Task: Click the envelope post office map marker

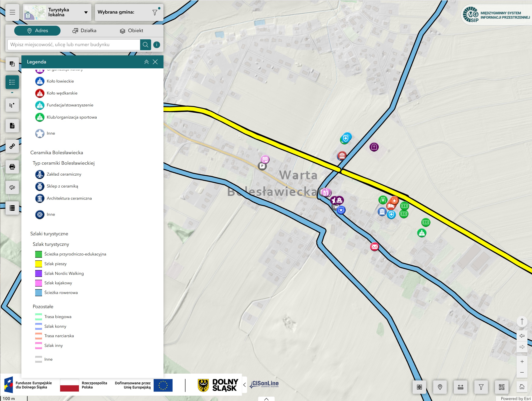Action: click(x=374, y=247)
